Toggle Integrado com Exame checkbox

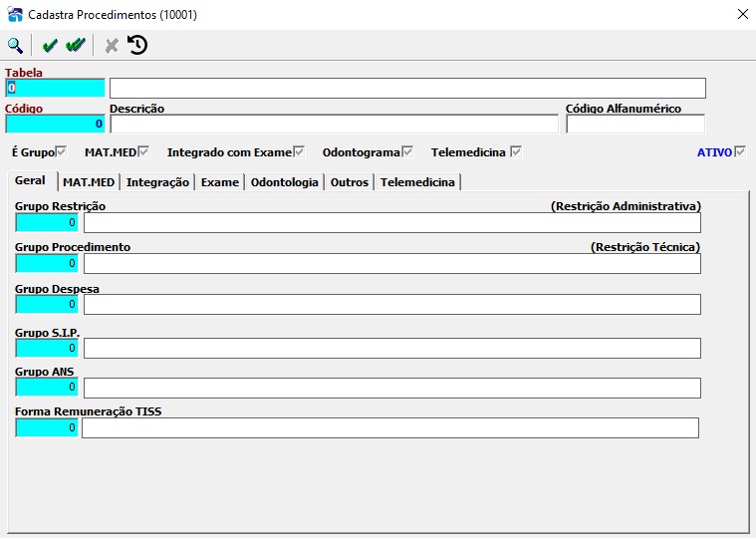[299, 151]
